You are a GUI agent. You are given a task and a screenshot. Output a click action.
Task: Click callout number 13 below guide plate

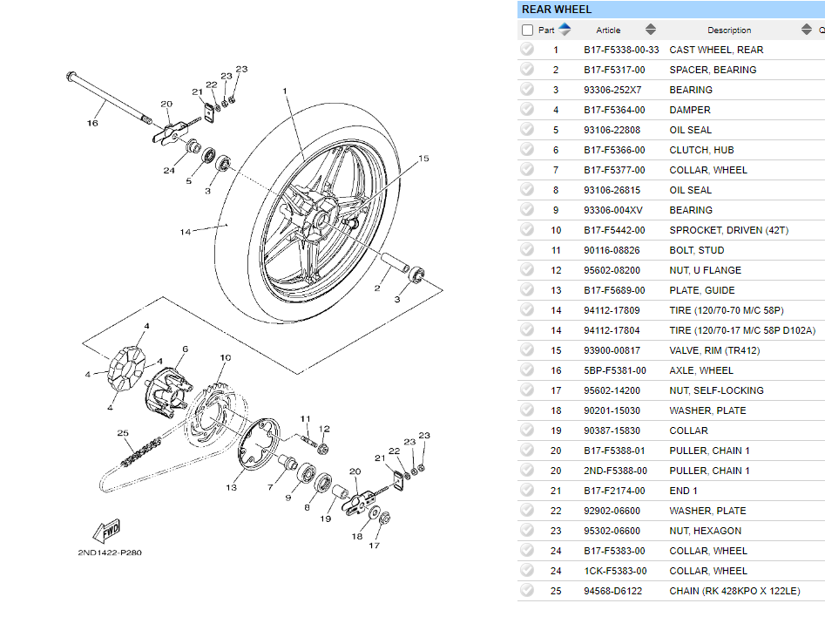pos(232,488)
